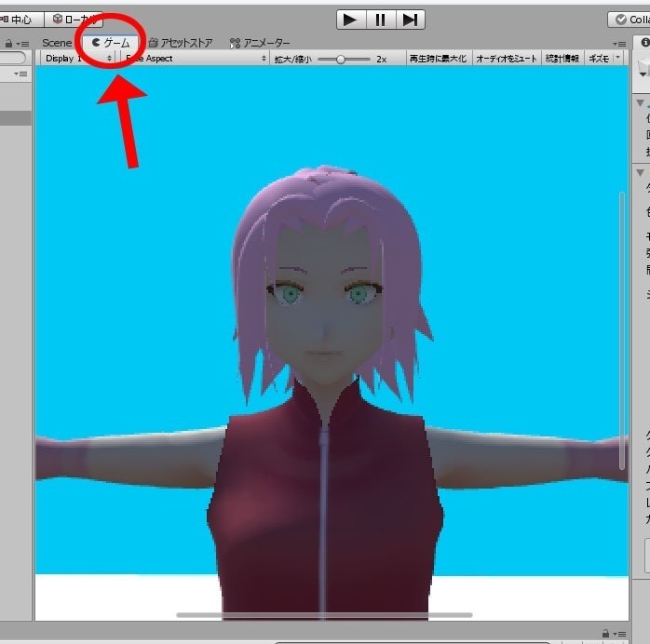Show the 統計情報 stats overlay

(562, 59)
